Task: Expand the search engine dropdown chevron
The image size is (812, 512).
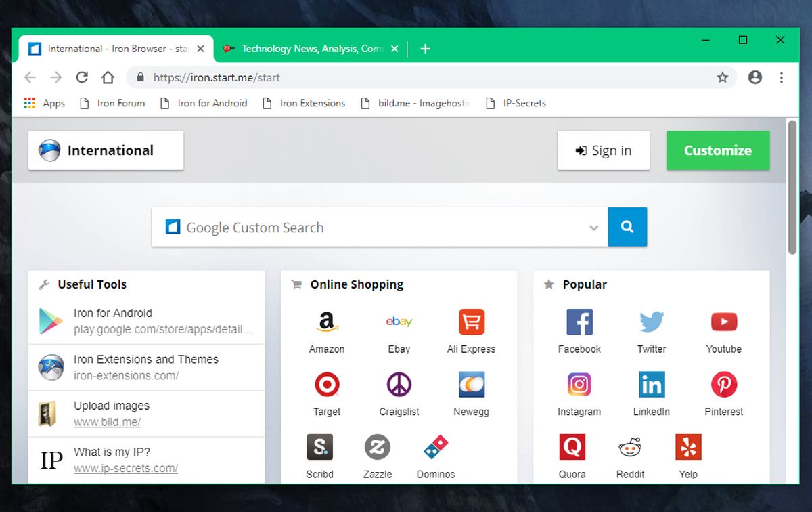Action: coord(594,228)
